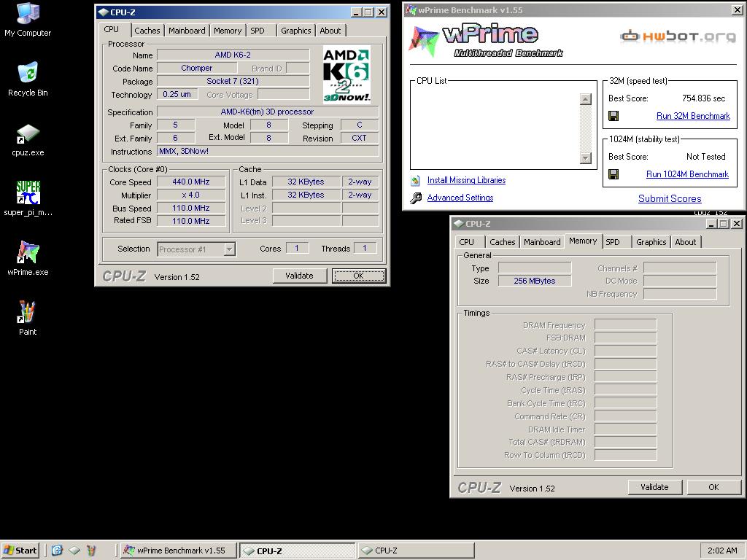747x560 pixels.
Task: Click the Technology 0.25 um field
Action: point(177,94)
